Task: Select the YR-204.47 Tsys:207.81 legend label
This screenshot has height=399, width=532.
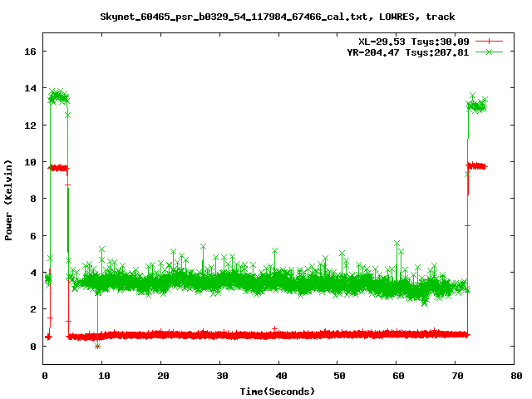Action: click(x=408, y=52)
